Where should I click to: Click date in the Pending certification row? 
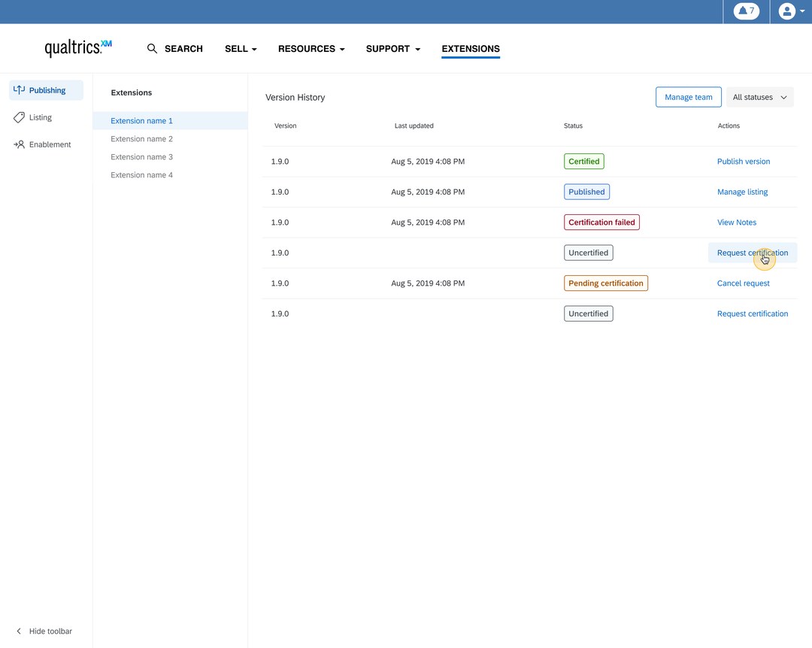pyautogui.click(x=428, y=283)
